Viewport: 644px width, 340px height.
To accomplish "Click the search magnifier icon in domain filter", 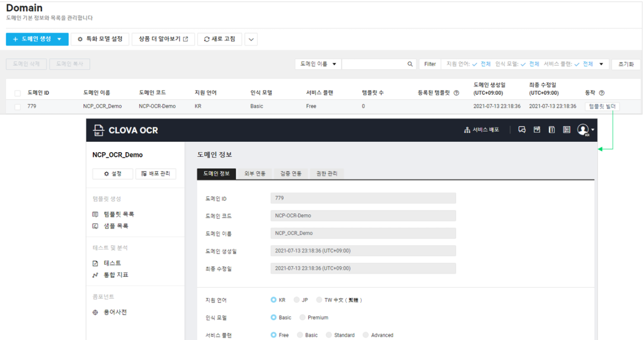I will 410,64.
